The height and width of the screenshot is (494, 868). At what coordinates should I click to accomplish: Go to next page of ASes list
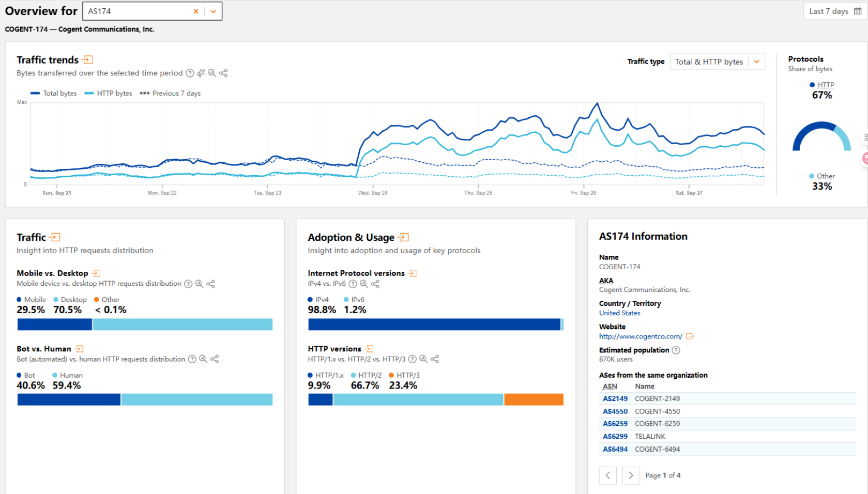[631, 475]
